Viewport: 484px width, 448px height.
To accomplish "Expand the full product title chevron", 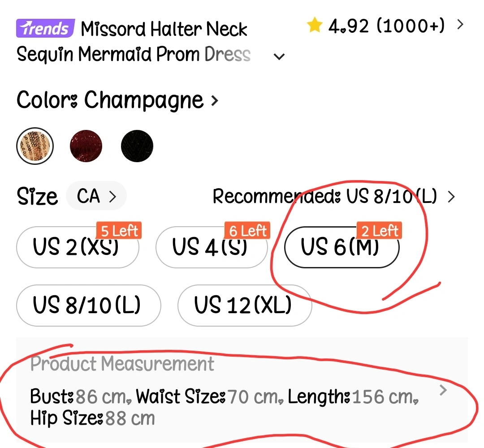I will (279, 57).
